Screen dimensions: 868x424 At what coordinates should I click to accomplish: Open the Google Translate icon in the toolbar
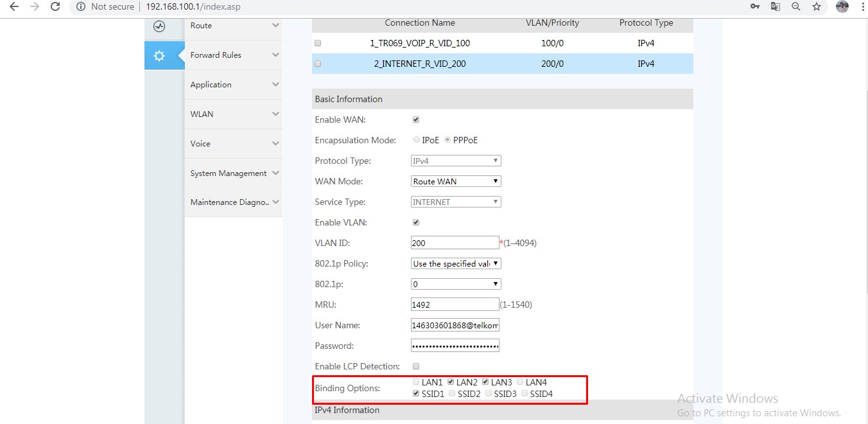pos(776,6)
